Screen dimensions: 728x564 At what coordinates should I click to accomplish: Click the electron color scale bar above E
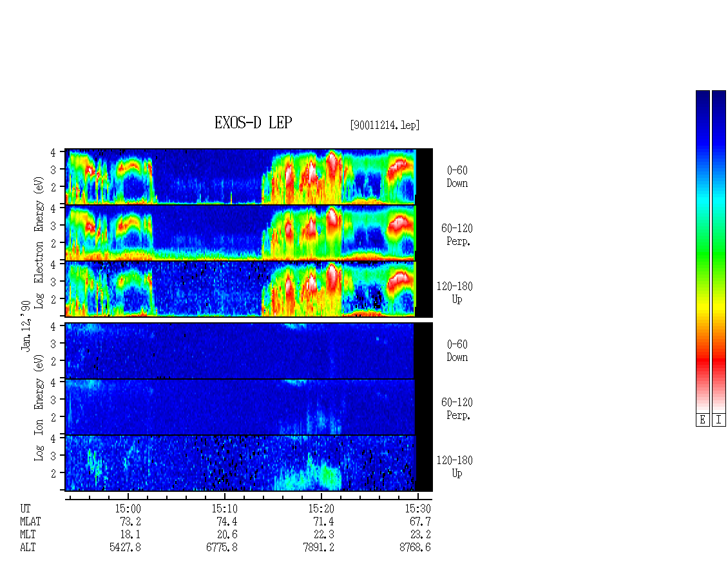point(702,251)
